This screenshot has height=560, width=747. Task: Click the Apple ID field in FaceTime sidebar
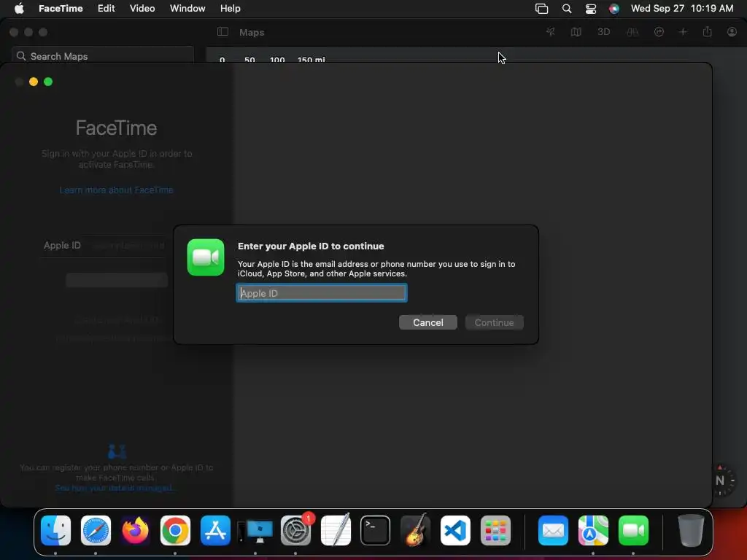click(x=128, y=245)
